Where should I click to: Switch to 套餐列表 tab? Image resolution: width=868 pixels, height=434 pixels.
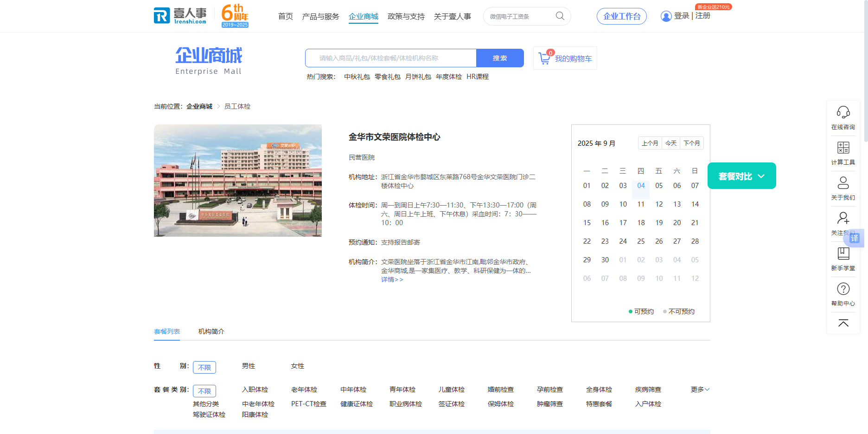[167, 331]
